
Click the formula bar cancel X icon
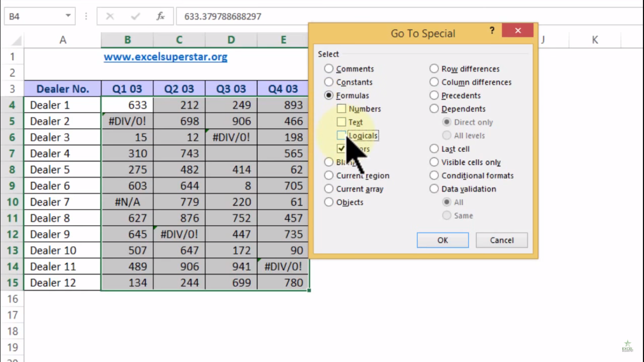[x=110, y=16]
